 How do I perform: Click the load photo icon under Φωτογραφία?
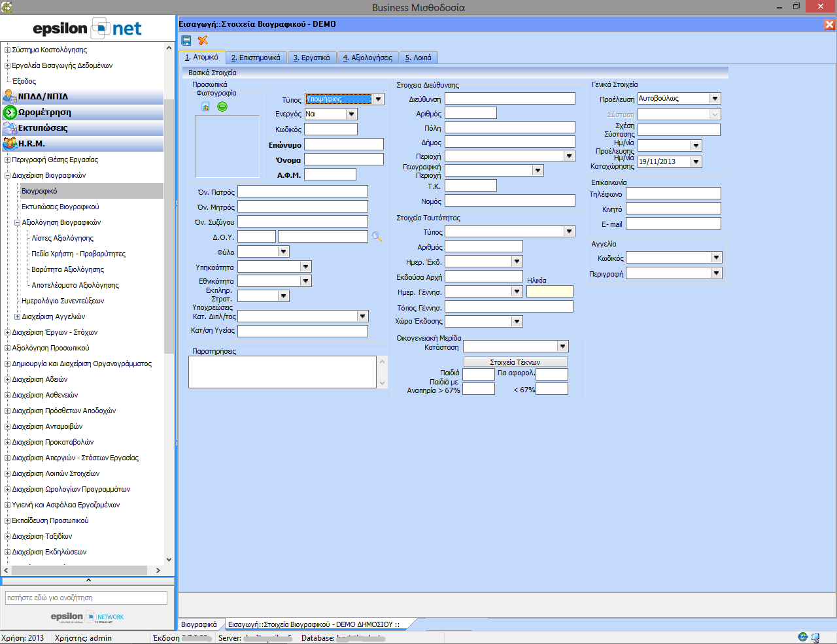(205, 107)
